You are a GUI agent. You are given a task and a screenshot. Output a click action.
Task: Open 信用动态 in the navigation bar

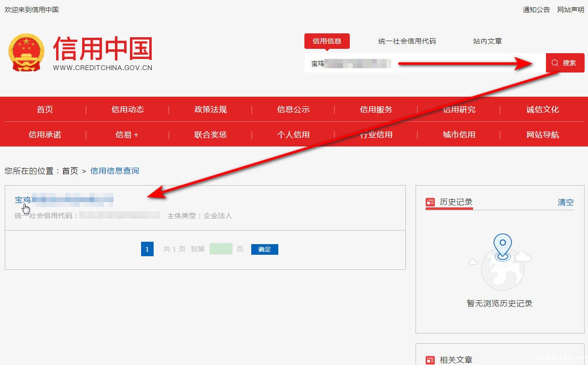[128, 110]
